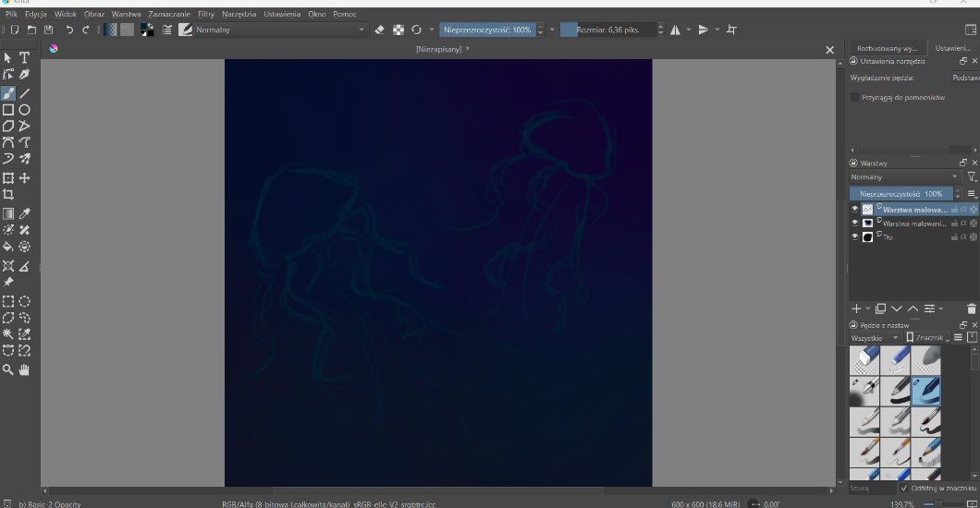
Task: Activate the Zoom magnifier tool
Action: click(x=8, y=369)
